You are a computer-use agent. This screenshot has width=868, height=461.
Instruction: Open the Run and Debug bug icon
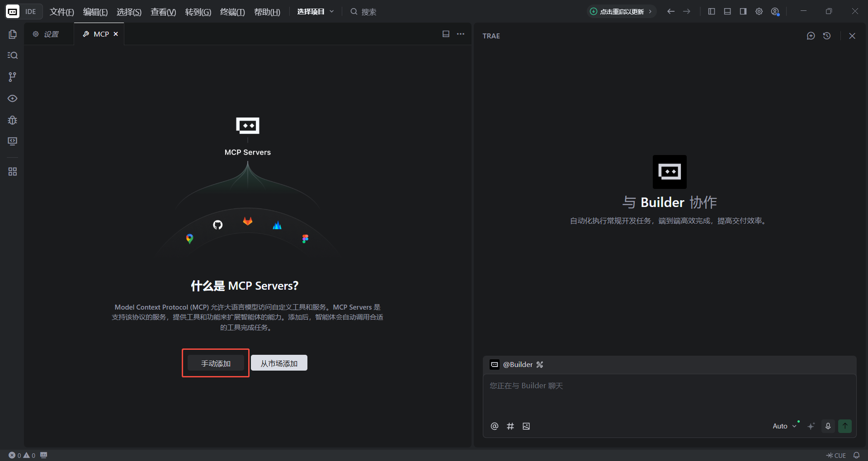point(13,120)
